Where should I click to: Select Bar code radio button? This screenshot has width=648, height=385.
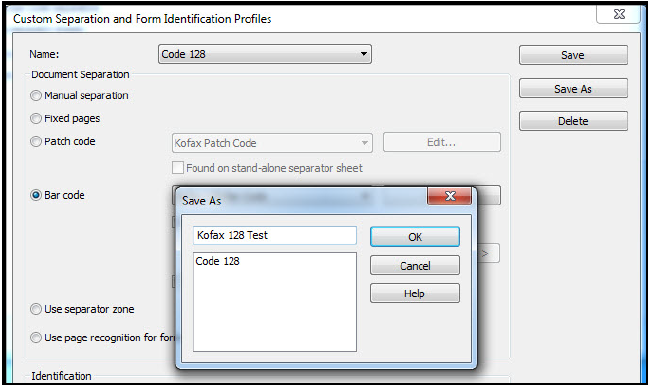tap(36, 195)
